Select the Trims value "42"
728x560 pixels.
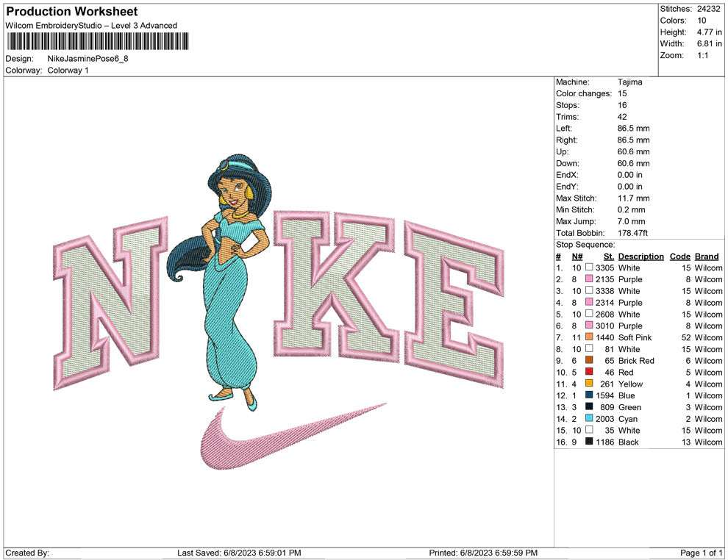click(622, 117)
